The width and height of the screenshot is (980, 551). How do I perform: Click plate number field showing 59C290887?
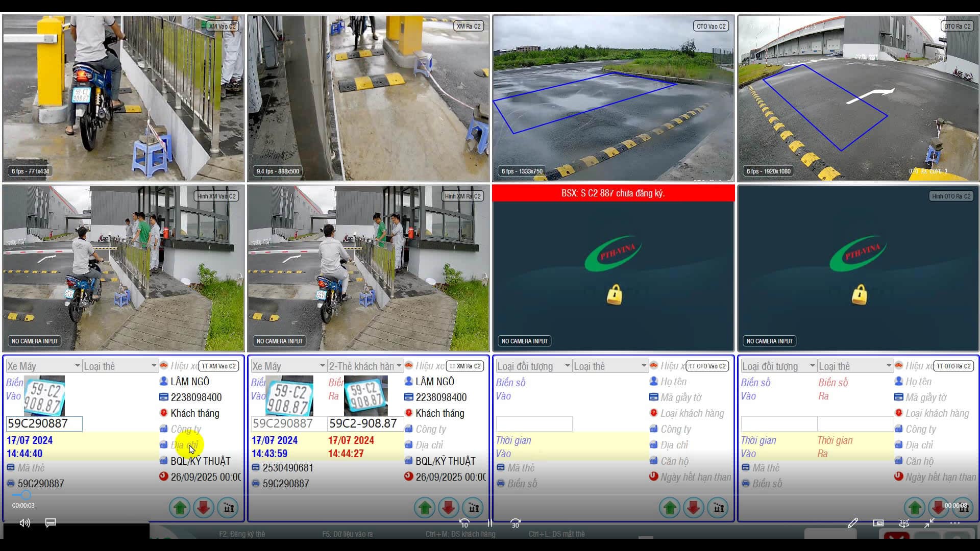pos(44,423)
